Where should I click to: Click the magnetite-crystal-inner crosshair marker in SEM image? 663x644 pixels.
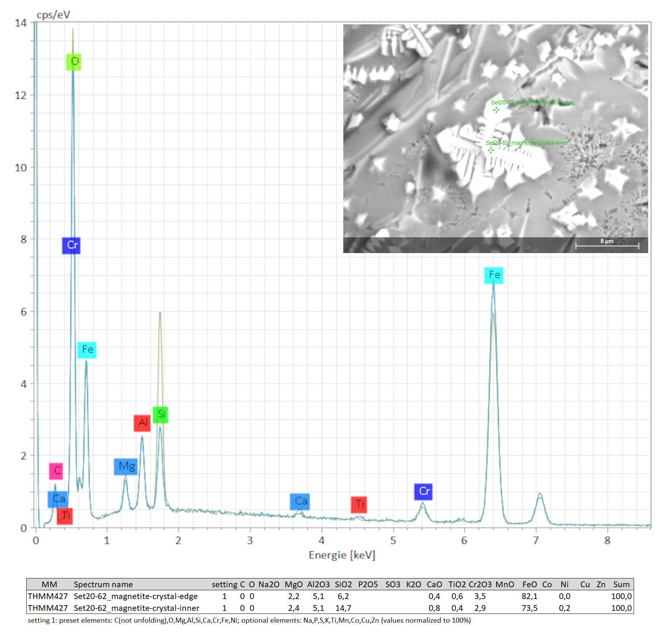[x=491, y=151]
